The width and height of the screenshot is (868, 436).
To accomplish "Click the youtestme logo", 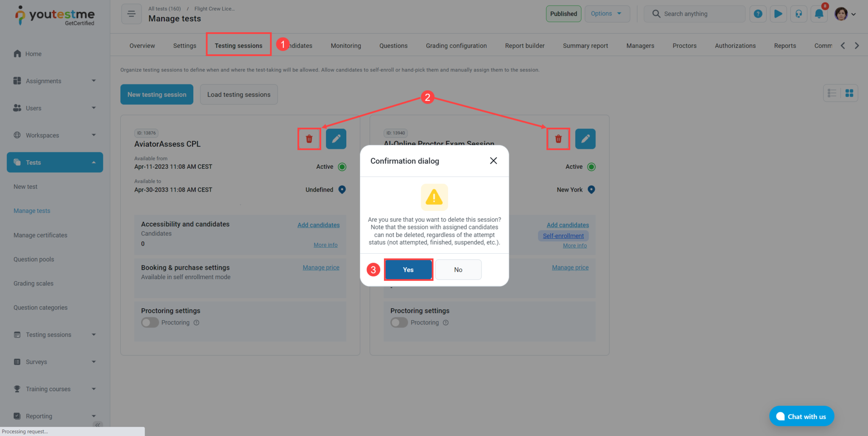I will [55, 16].
